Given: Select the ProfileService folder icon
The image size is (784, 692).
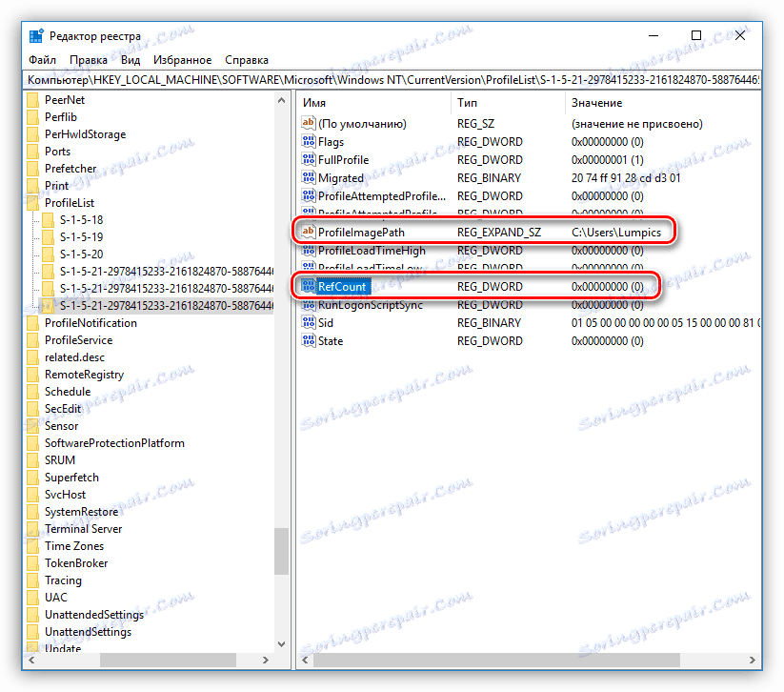Looking at the screenshot, I should tap(33, 340).
